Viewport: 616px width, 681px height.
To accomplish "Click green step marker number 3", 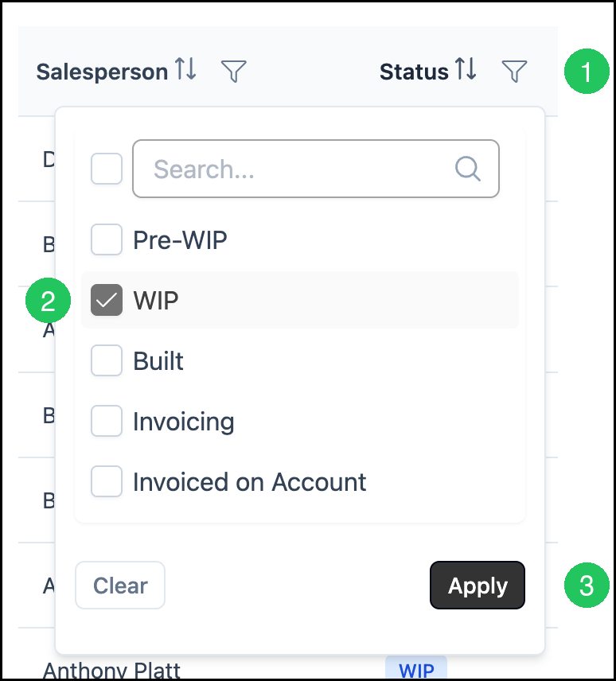I will click(x=587, y=586).
